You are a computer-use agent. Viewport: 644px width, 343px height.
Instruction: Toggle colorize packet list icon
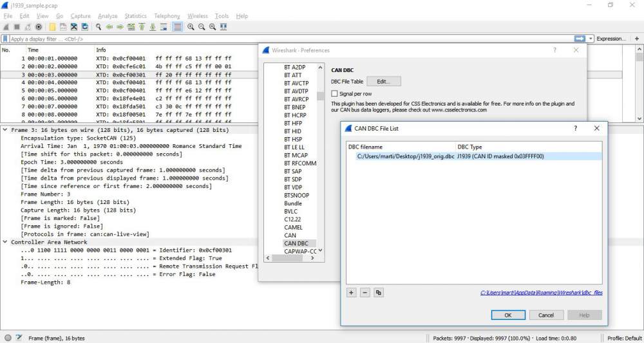pyautogui.click(x=177, y=26)
